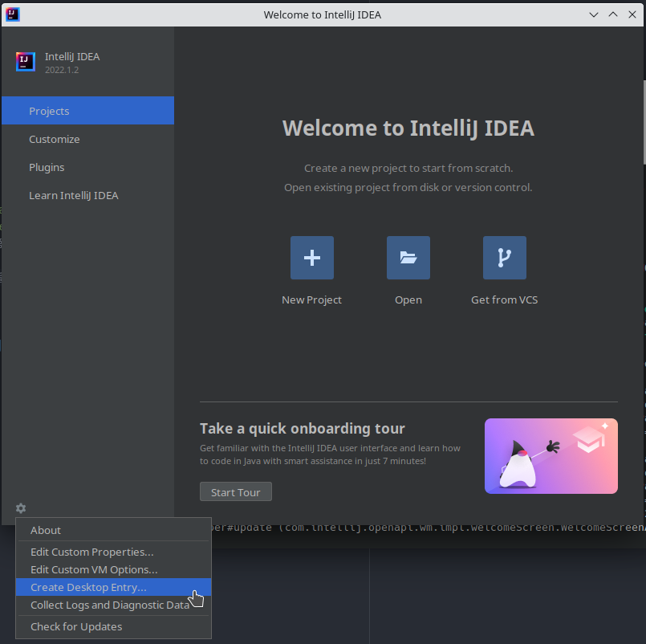Click the Start Tour button
Viewport: 646px width, 644px height.
click(x=236, y=492)
